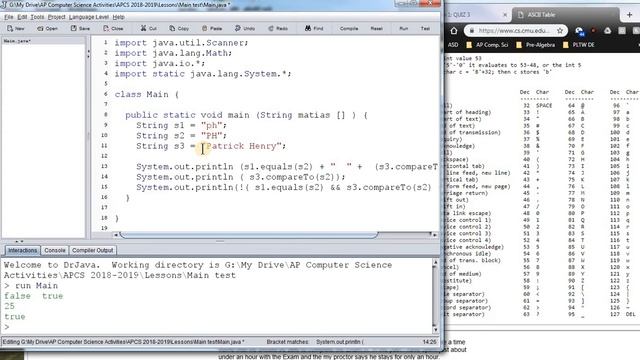Click the blue extension icon with badge
This screenshot has height=360, width=640.
[x=579, y=31]
